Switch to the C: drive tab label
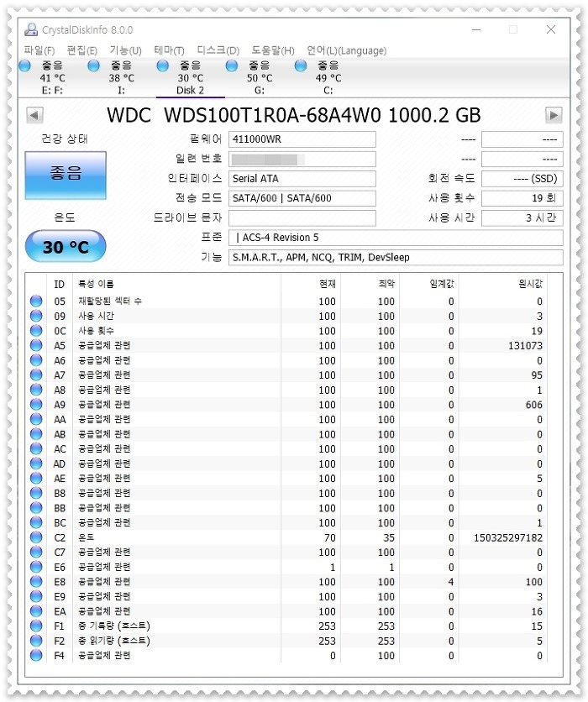588x702 pixels. 328,91
